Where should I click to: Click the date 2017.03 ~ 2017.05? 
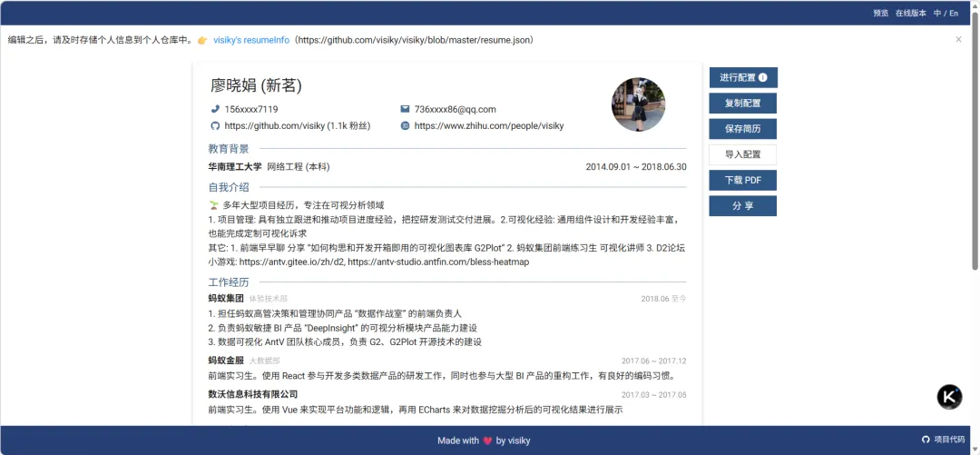coord(653,395)
